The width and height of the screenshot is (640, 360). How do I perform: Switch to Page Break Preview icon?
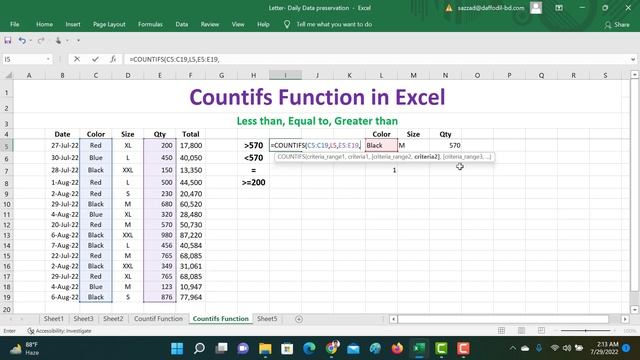(x=541, y=331)
